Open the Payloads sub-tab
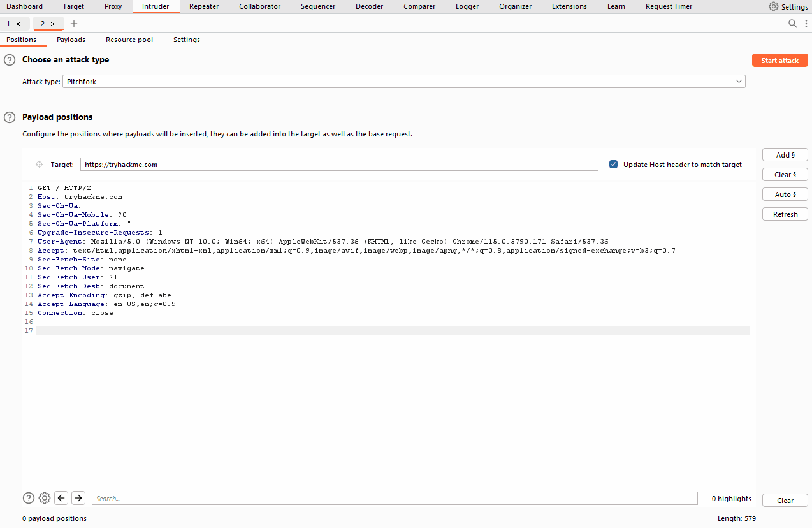This screenshot has width=812, height=528. [x=70, y=39]
